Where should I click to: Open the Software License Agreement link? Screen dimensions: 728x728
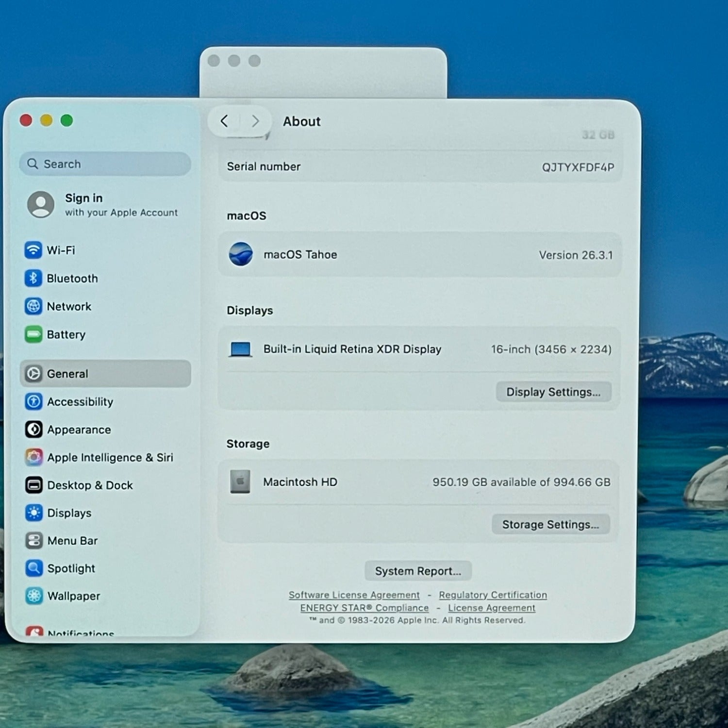(354, 595)
